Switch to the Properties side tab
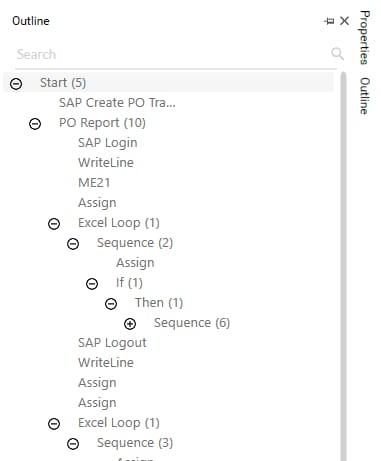The height and width of the screenshot is (461, 381). (365, 37)
